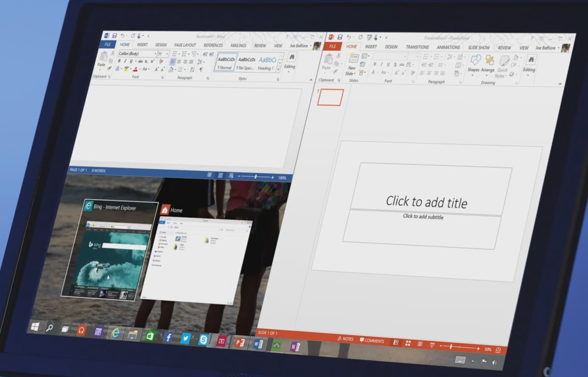
Task: Switch to the SLIDE SHOW tab in PowerPoint
Action: pos(479,47)
